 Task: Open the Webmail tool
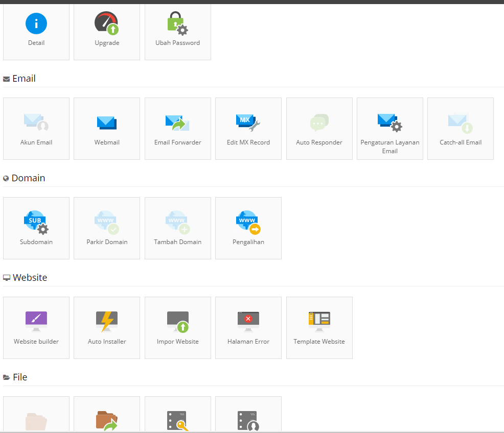pyautogui.click(x=106, y=128)
